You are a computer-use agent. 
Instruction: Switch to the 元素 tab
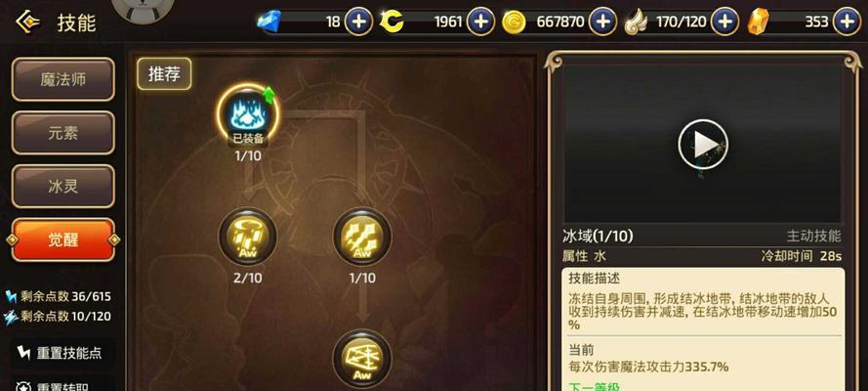tap(63, 133)
